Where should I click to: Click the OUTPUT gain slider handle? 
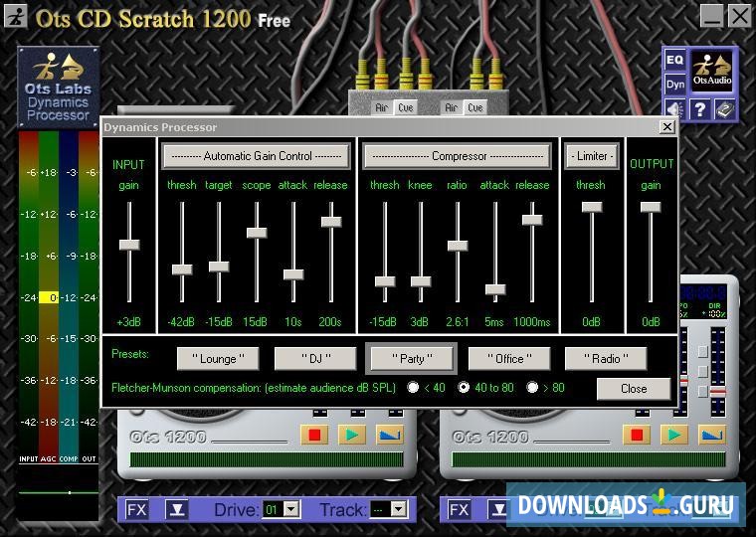pos(651,207)
